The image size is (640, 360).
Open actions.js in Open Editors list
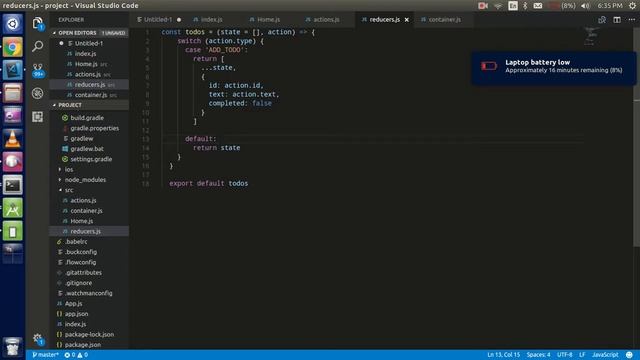pyautogui.click(x=88, y=74)
